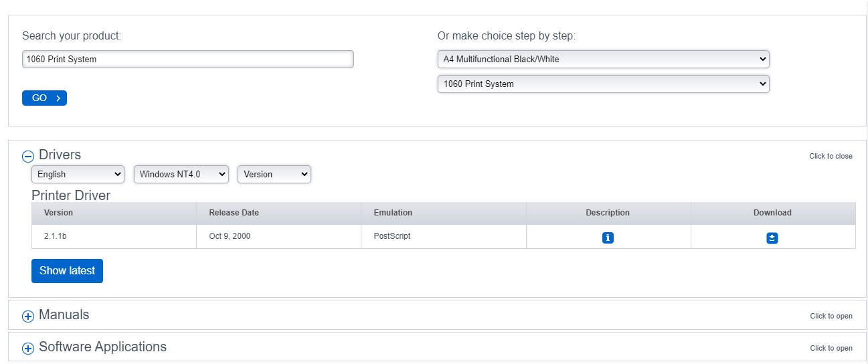Collapse Drivers section using the minus icon

27,157
